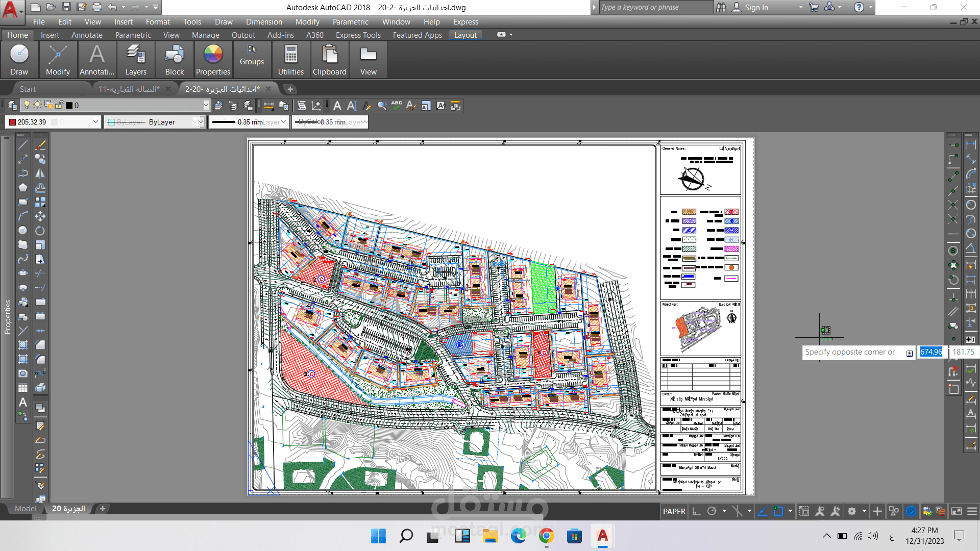Toggle the layer on/off lightbulb icon
Screen dimensions: 980x551
point(27,105)
